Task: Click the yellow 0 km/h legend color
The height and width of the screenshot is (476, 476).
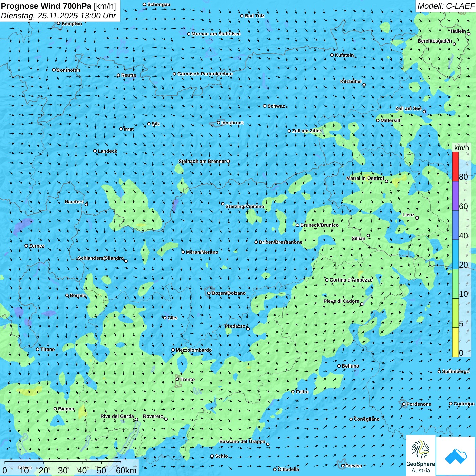Action: pos(455,342)
